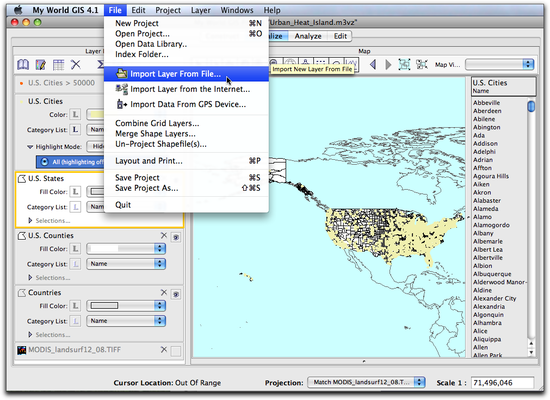Click legend L button beside U.S. States Fill Color
This screenshot has height=400, width=550.
click(75, 192)
